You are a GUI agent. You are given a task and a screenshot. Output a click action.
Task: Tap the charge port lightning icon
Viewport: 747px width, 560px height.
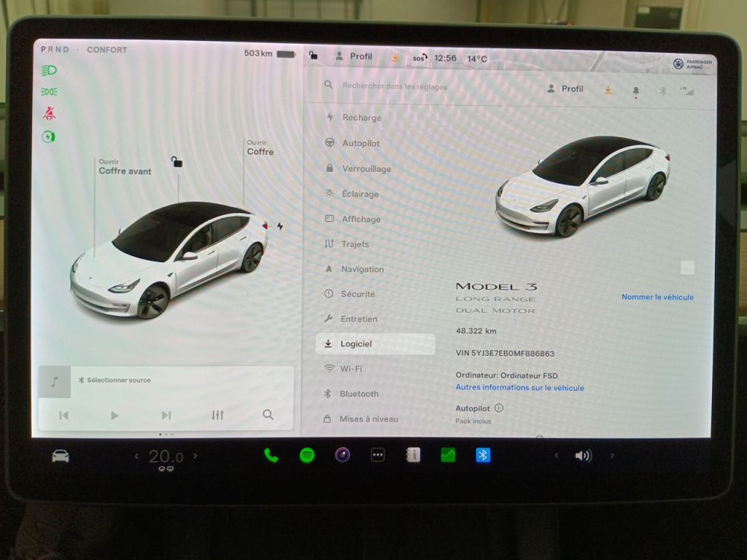tap(280, 226)
